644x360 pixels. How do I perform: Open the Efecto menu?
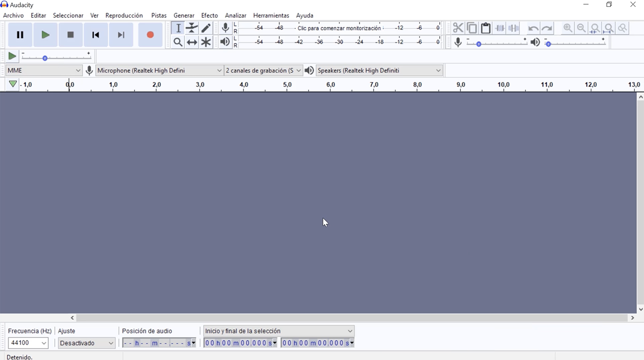point(209,16)
